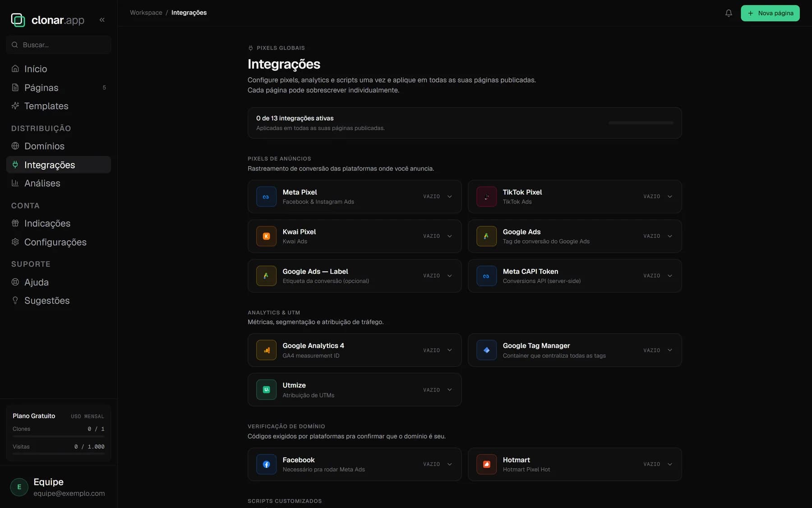The width and height of the screenshot is (812, 508).
Task: Open Domínios in sidebar
Action: [59, 146]
